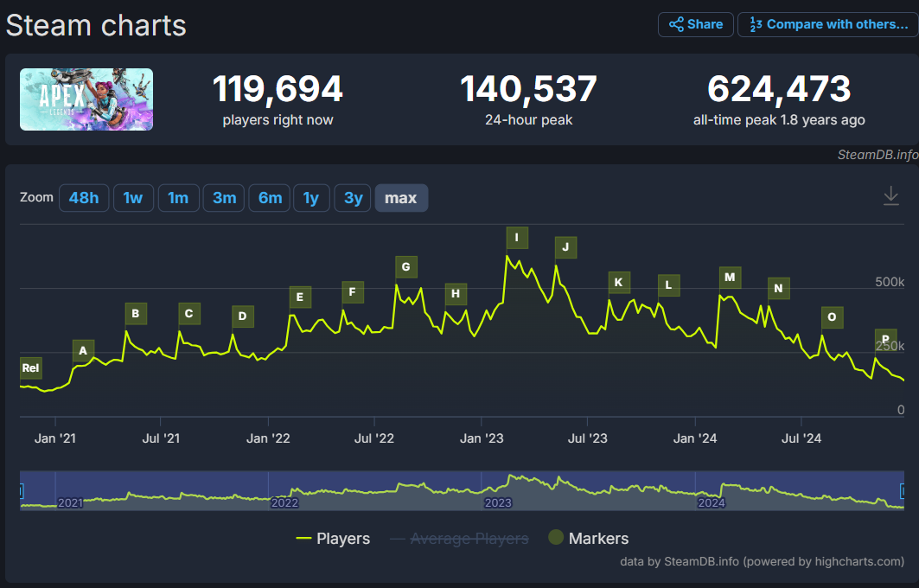Screen dimensions: 919x588
Task: Click the 119,694 players right now value
Action: tap(278, 89)
